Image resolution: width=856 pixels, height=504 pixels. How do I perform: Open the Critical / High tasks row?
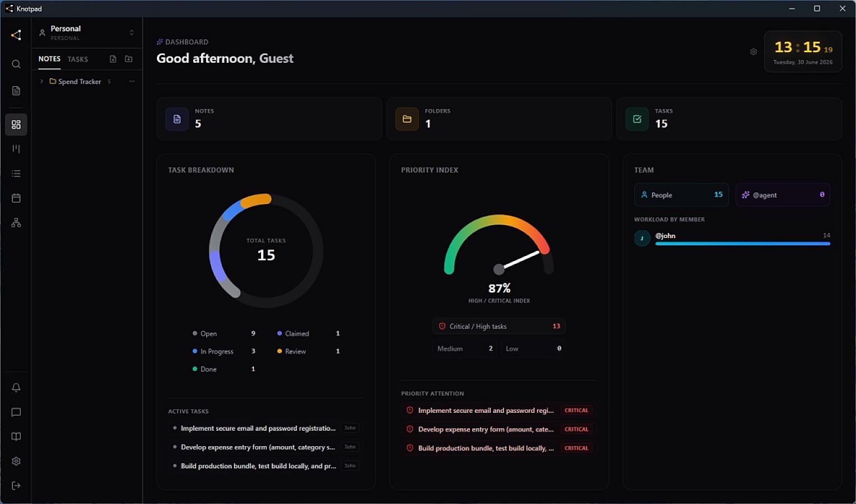pos(499,326)
